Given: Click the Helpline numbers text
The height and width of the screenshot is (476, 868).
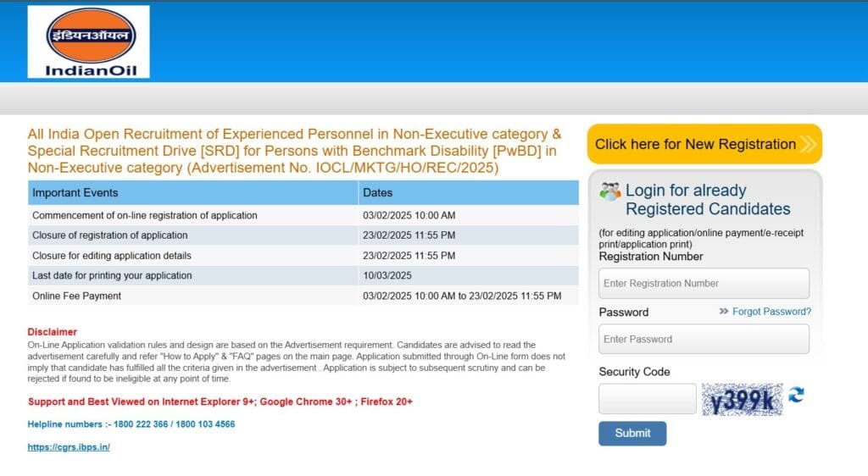Looking at the screenshot, I should click(131, 423).
